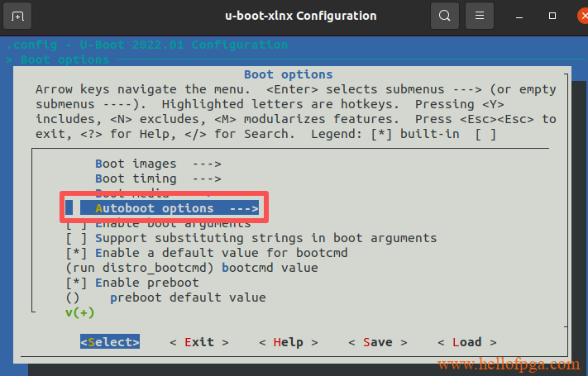Screen dimensions: 588x376
Task: Choose the Help option in bottom bar
Action: (x=288, y=342)
